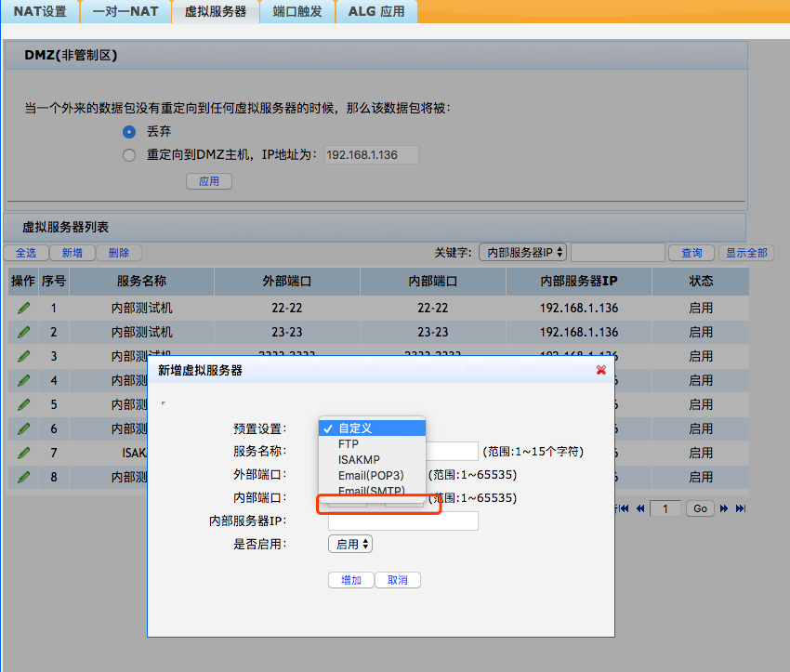Click 删除 button
This screenshot has width=790, height=672.
119,253
